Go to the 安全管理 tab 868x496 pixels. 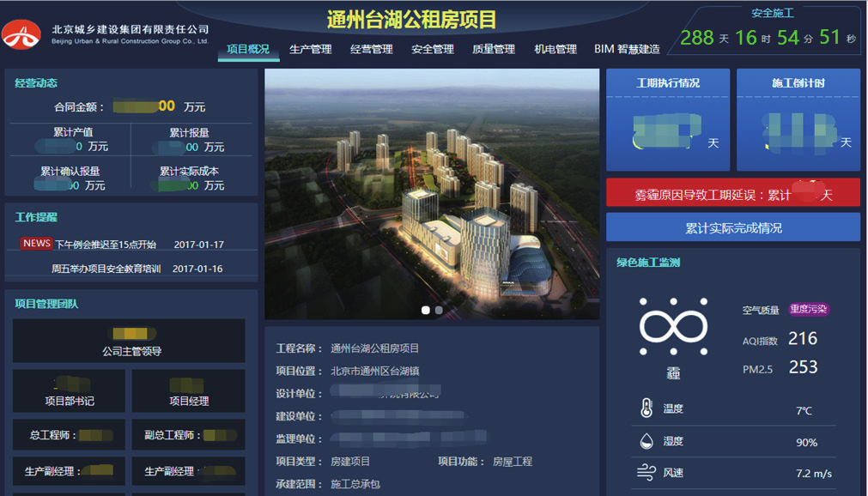pyautogui.click(x=432, y=50)
